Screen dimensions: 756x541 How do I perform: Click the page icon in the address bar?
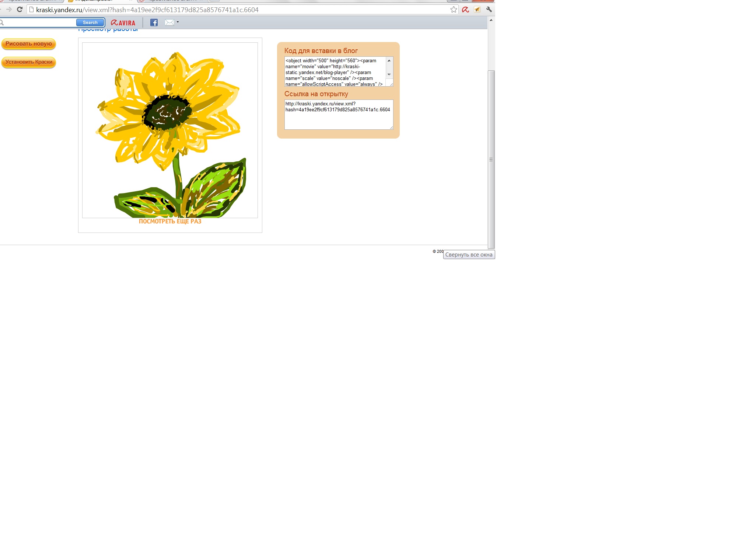point(32,10)
